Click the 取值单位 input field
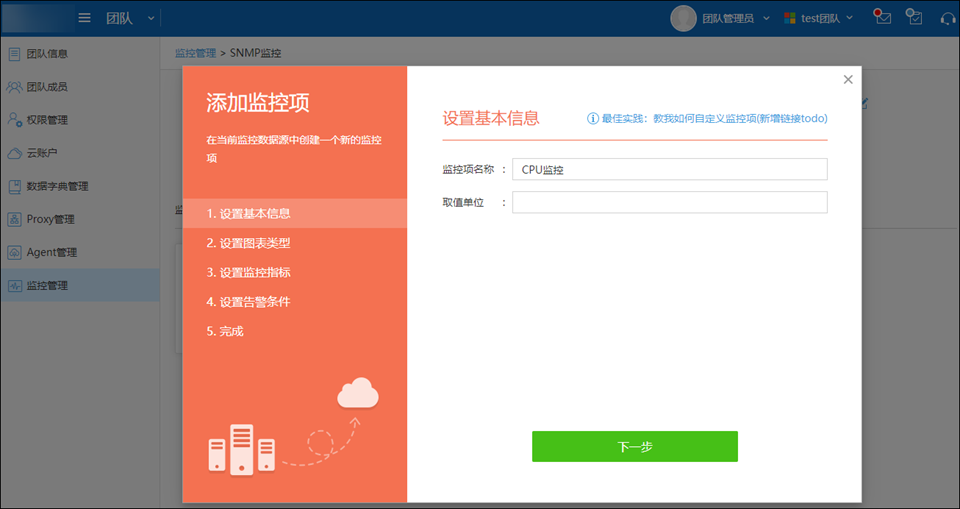Image resolution: width=960 pixels, height=509 pixels. [x=670, y=202]
